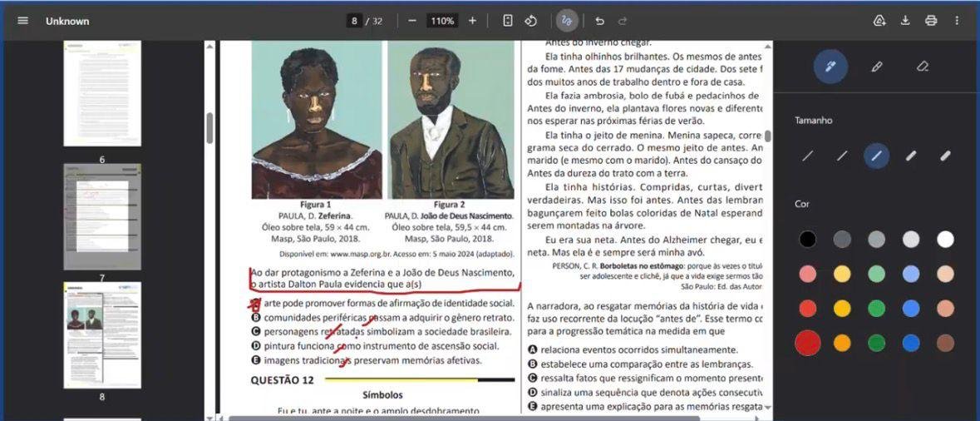Choose the thickest stroke size

click(945, 156)
